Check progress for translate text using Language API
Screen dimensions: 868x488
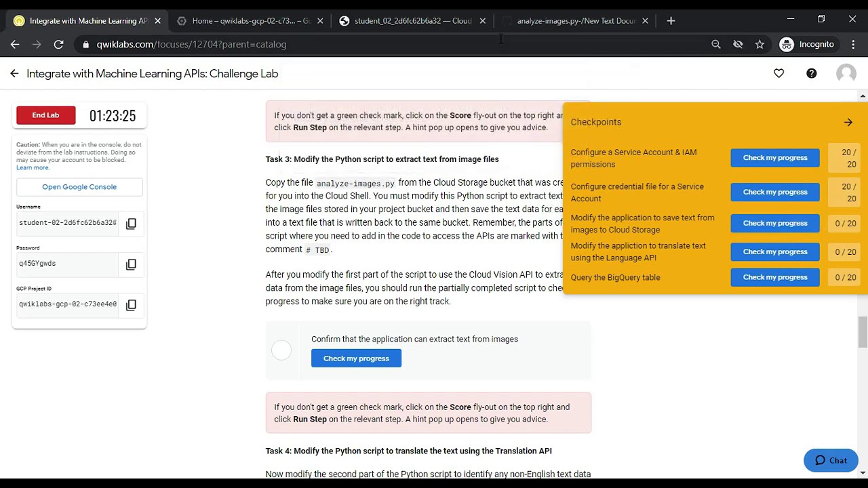(x=775, y=251)
